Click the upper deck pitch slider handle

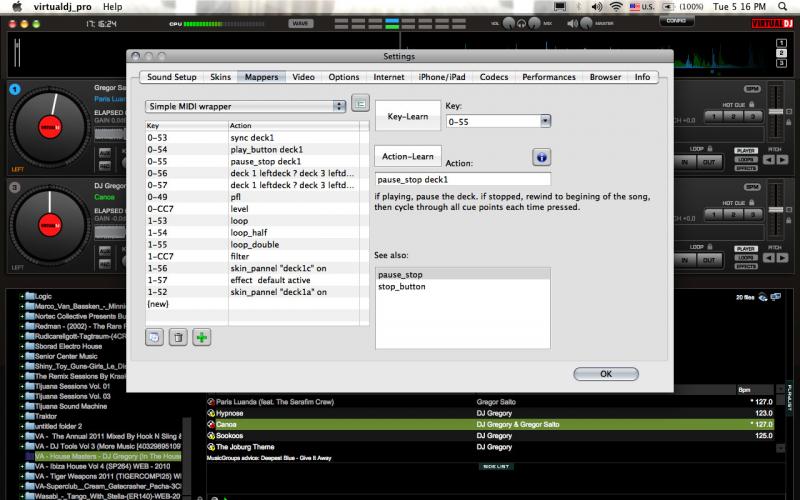(x=776, y=112)
